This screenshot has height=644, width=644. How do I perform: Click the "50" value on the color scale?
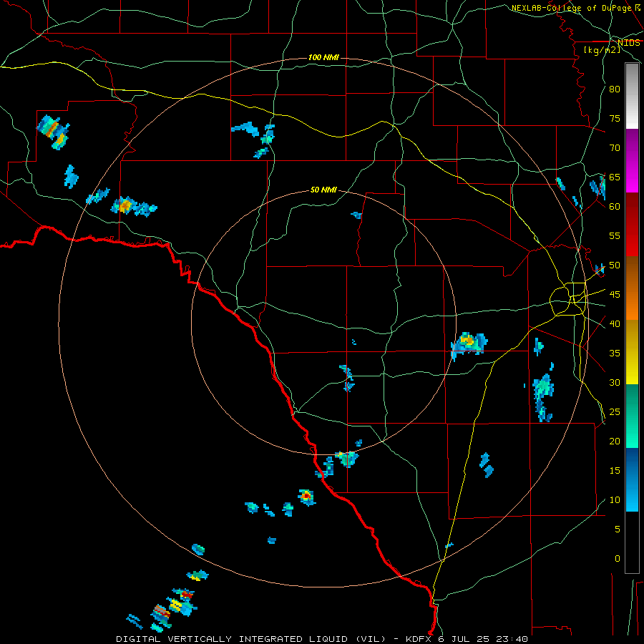[x=615, y=265]
